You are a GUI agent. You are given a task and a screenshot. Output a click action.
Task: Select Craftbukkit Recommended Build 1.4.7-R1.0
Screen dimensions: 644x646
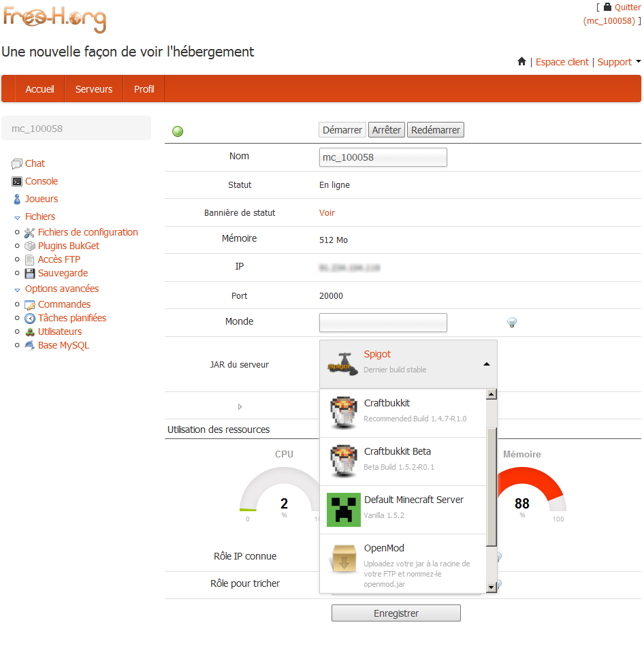403,413
